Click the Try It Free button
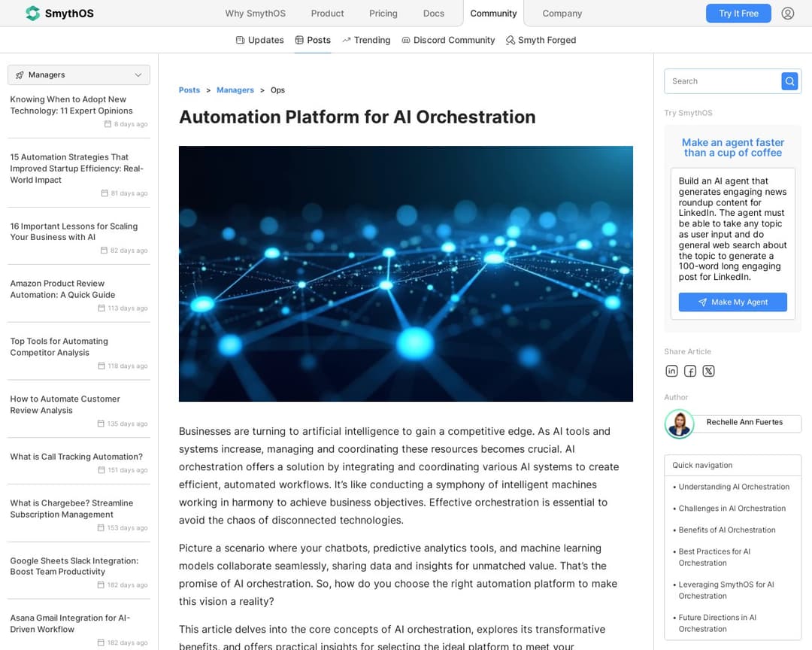 (x=738, y=14)
